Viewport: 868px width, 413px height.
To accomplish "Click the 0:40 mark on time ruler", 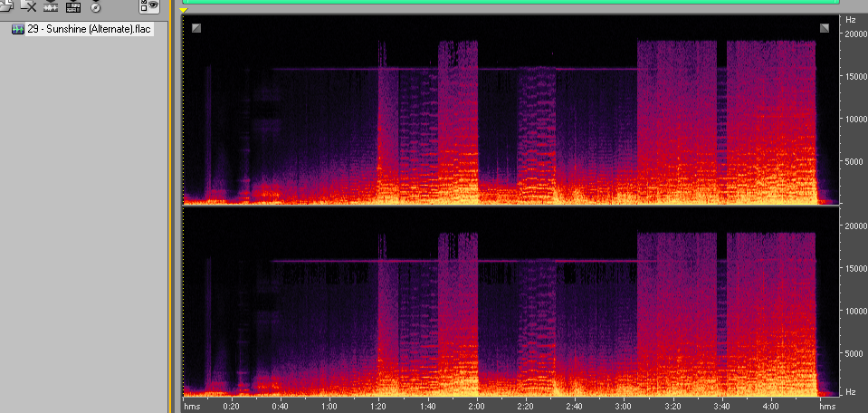I will pyautogui.click(x=281, y=407).
